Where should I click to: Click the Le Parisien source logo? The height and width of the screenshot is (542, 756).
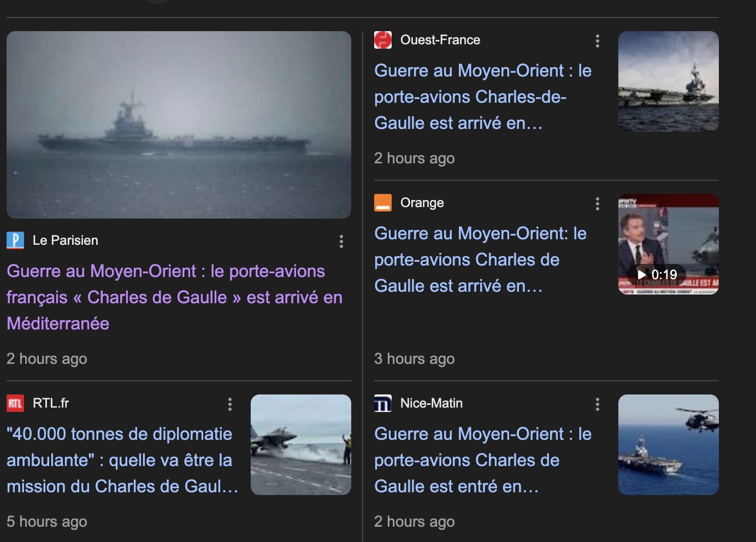click(15, 240)
